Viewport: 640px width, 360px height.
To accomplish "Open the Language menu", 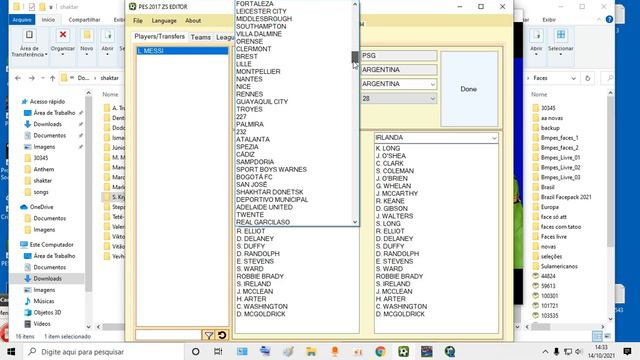I will pos(164,20).
